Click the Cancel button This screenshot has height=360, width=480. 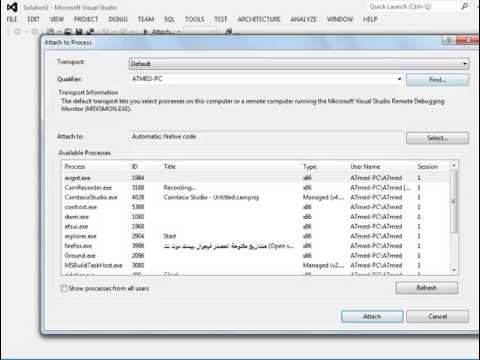[x=437, y=316]
